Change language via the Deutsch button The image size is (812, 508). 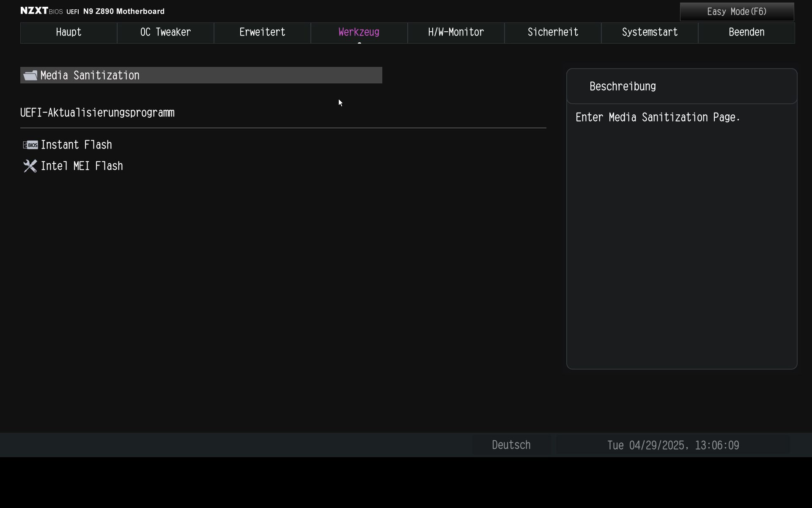(511, 445)
